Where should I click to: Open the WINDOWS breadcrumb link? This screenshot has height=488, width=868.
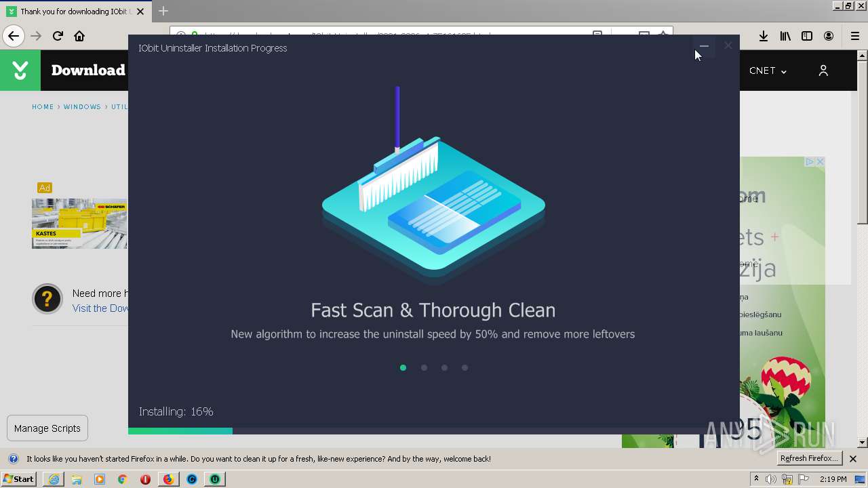(x=82, y=107)
